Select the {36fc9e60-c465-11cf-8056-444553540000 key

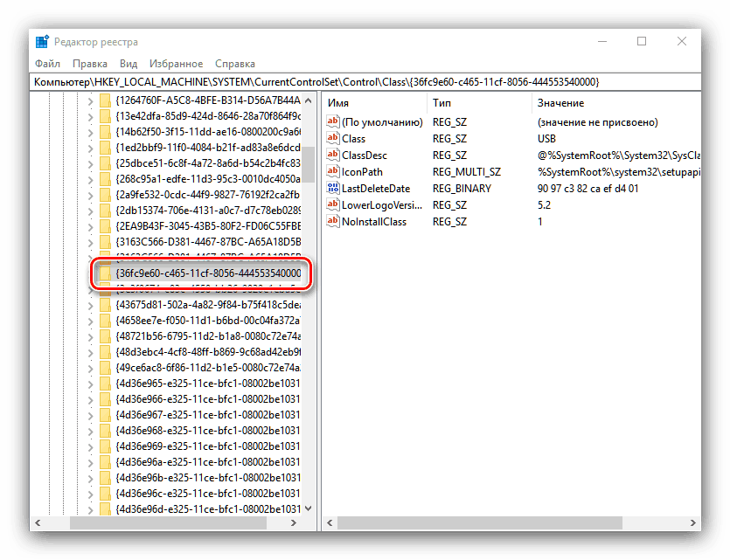click(x=208, y=273)
